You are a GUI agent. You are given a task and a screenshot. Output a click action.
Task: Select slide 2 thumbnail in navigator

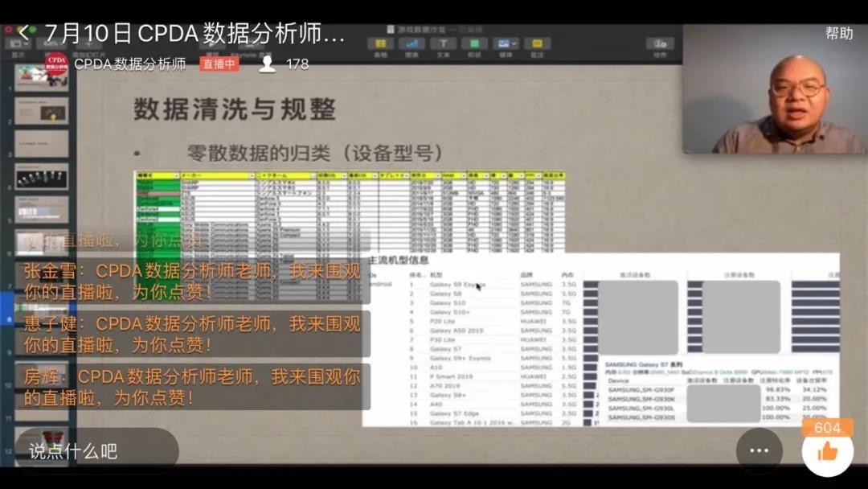[42, 111]
